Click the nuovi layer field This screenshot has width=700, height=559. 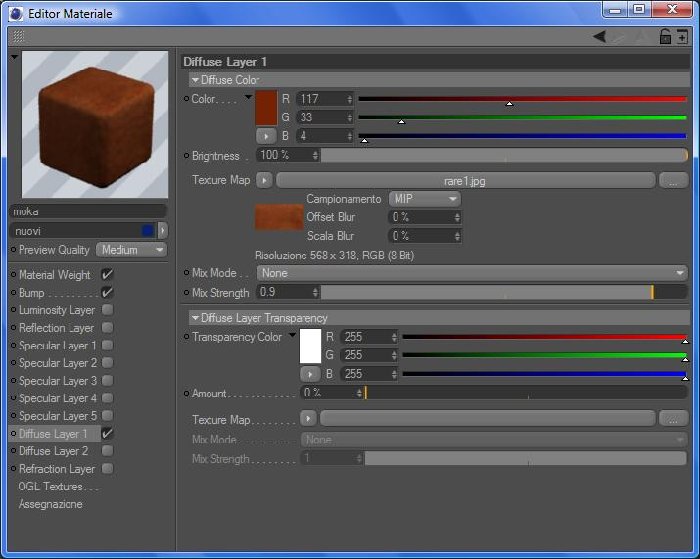tap(83, 231)
